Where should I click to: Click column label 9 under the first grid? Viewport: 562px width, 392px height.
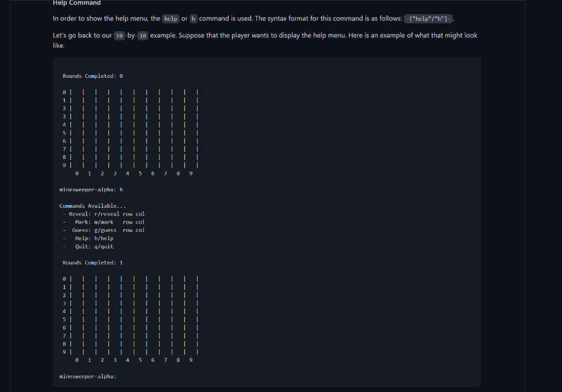pyautogui.click(x=190, y=173)
